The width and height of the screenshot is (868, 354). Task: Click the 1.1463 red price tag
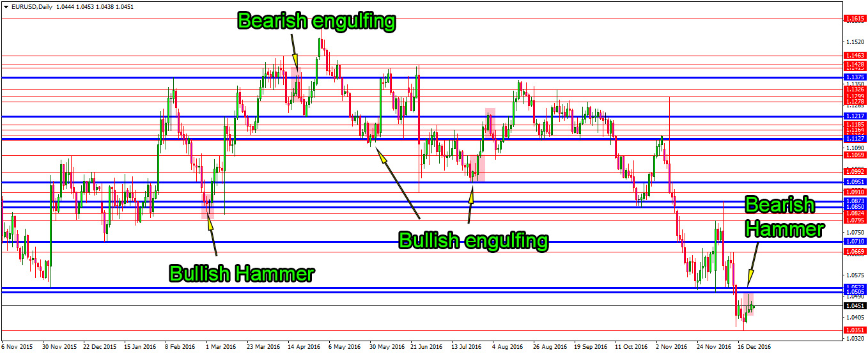tap(855, 56)
